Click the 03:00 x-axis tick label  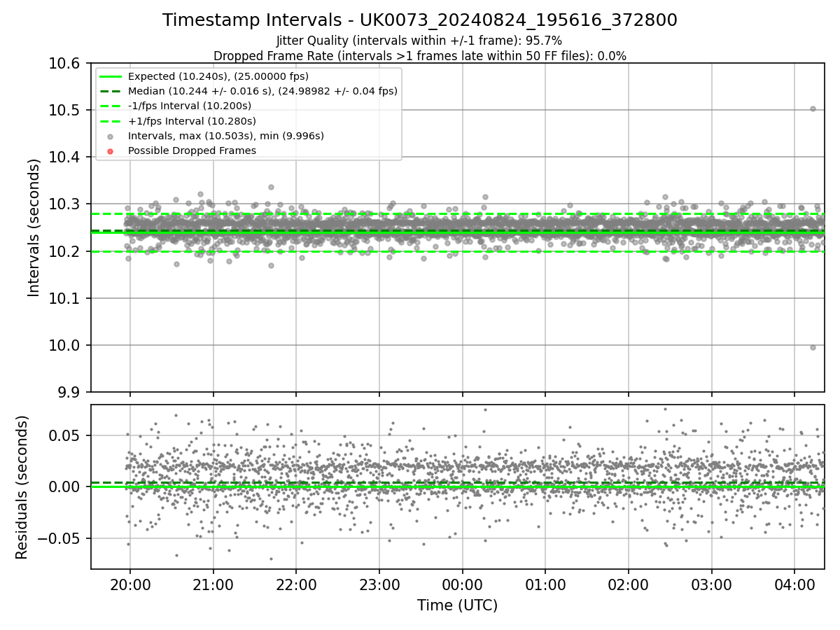pyautogui.click(x=711, y=584)
